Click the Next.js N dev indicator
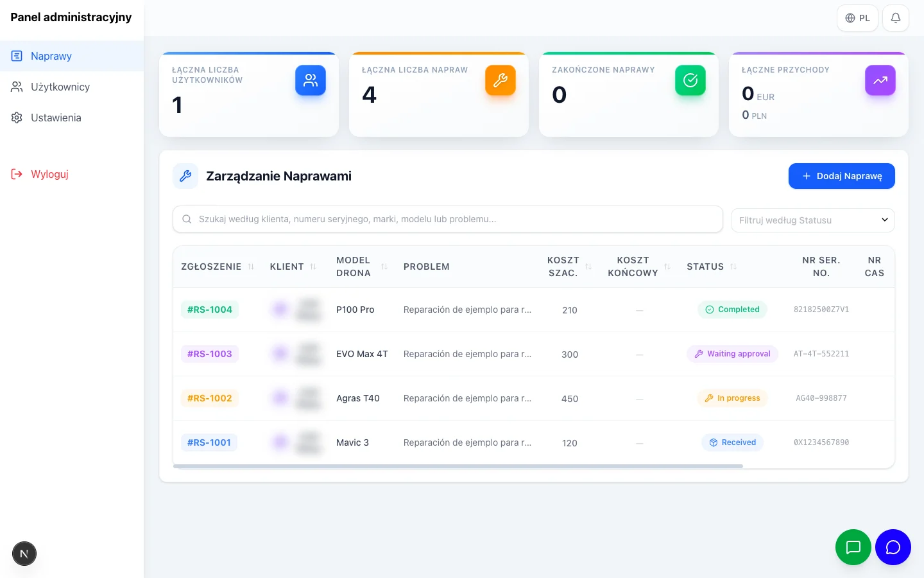 (x=24, y=554)
